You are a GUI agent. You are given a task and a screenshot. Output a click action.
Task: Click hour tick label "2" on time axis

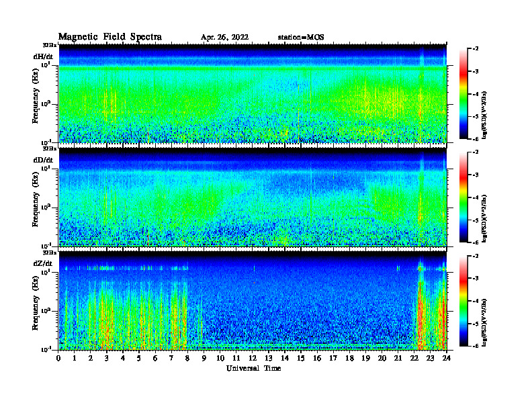(x=91, y=359)
